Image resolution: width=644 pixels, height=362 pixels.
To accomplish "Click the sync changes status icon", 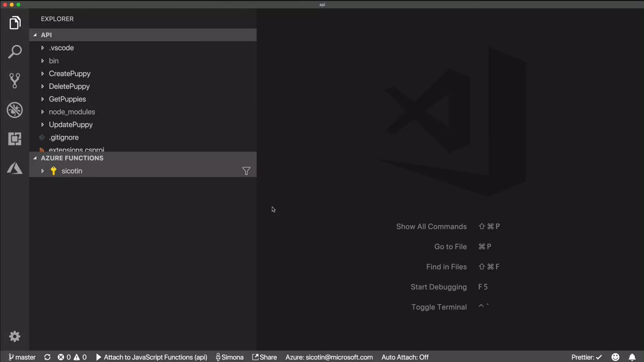I will 47,357.
